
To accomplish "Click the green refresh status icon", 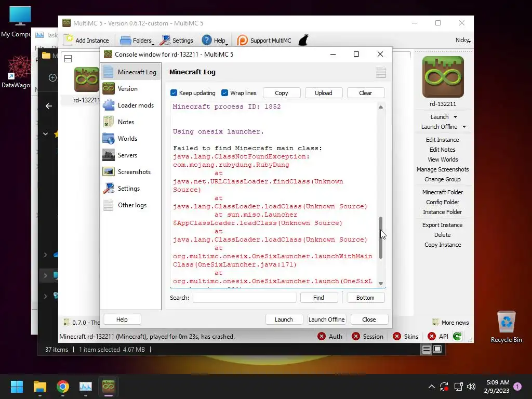I will click(x=457, y=336).
